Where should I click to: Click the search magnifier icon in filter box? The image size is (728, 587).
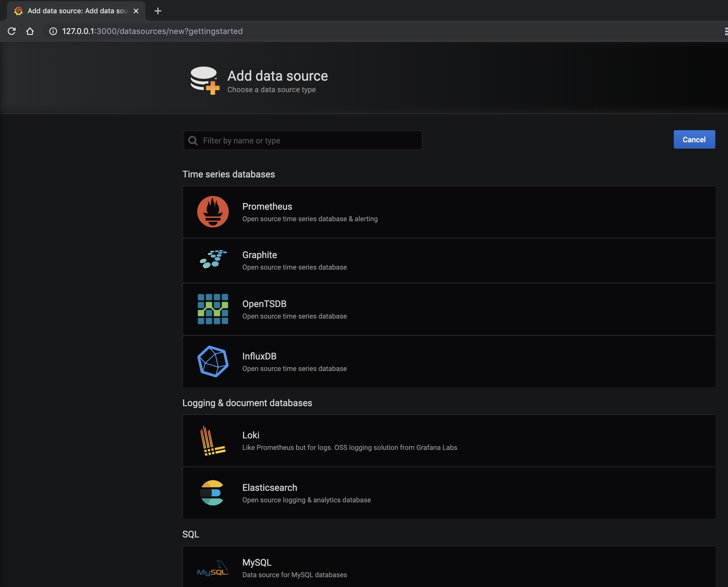pos(193,141)
